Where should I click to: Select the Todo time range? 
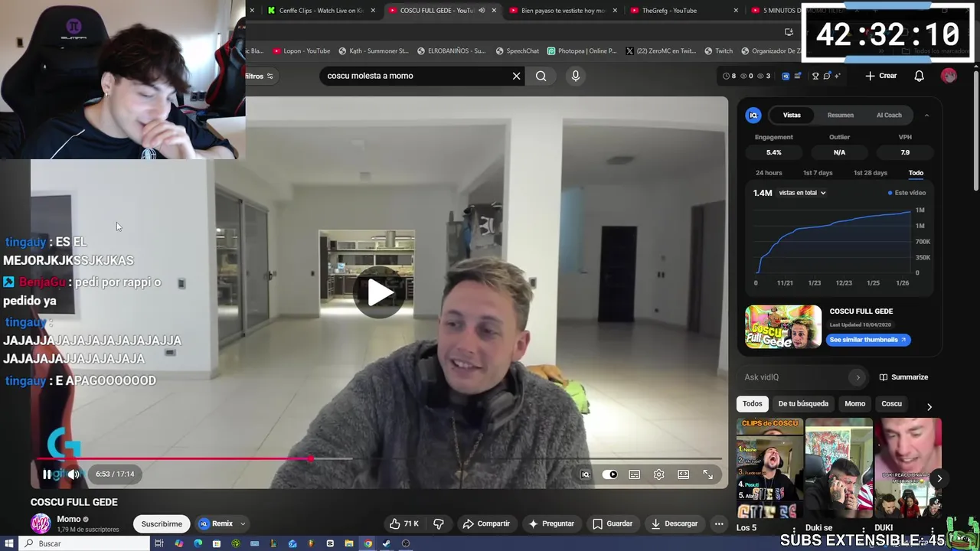pyautogui.click(x=916, y=173)
